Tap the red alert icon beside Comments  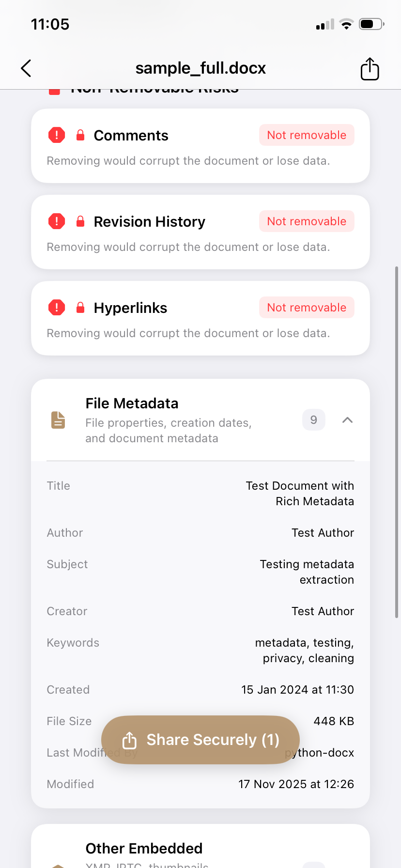(57, 135)
